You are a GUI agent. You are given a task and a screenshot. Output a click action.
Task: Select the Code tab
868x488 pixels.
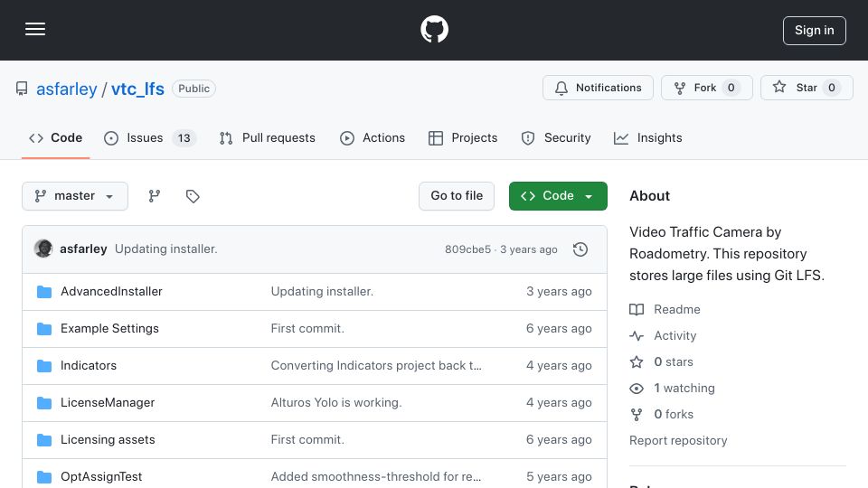(x=55, y=137)
